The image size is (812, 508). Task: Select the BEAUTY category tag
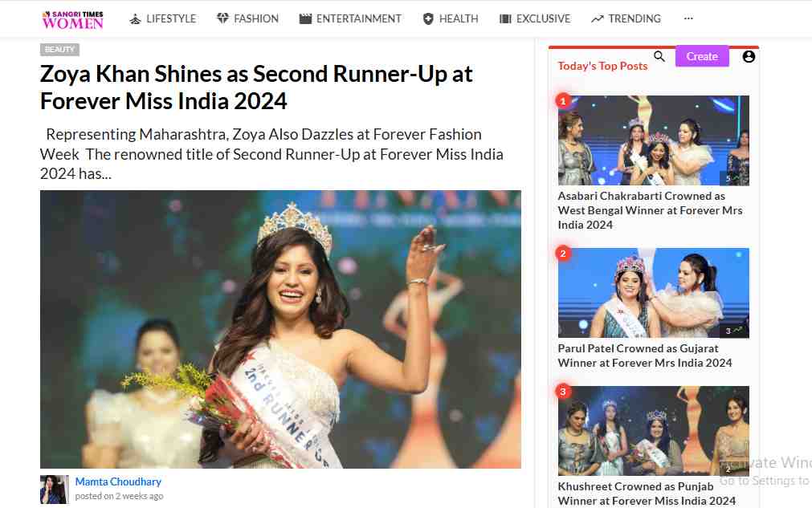pos(59,50)
